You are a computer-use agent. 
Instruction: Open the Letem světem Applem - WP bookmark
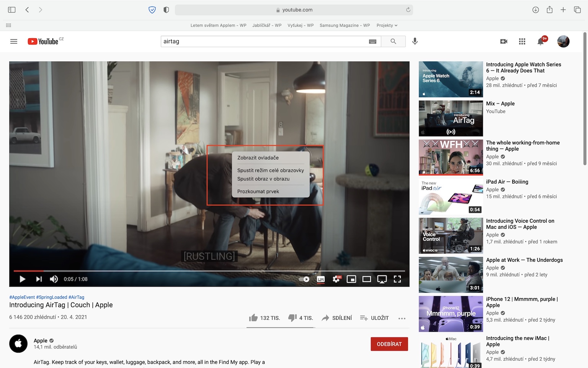pos(219,25)
